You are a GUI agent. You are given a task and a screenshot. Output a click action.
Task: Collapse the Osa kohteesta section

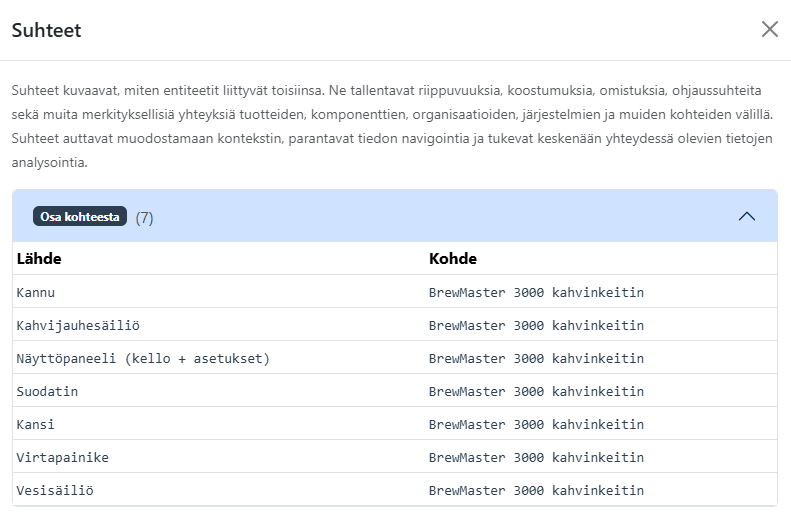747,216
